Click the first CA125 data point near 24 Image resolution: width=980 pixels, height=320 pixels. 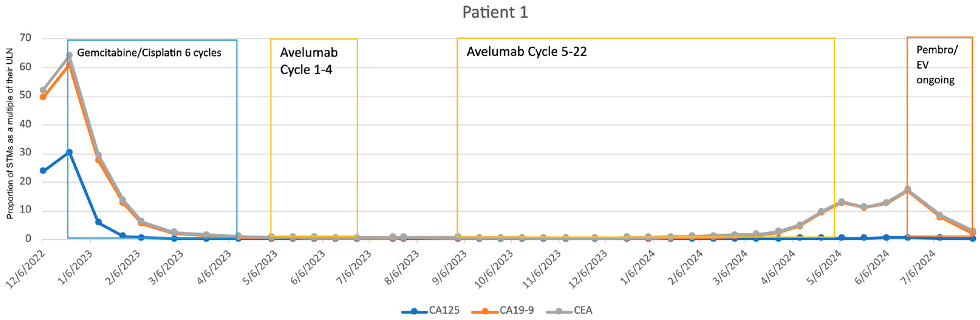[43, 171]
